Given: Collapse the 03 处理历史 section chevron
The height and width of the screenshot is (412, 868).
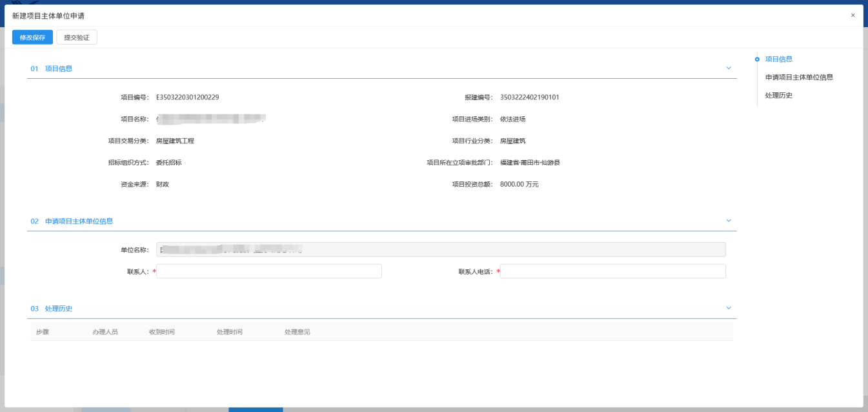Looking at the screenshot, I should tap(729, 308).
